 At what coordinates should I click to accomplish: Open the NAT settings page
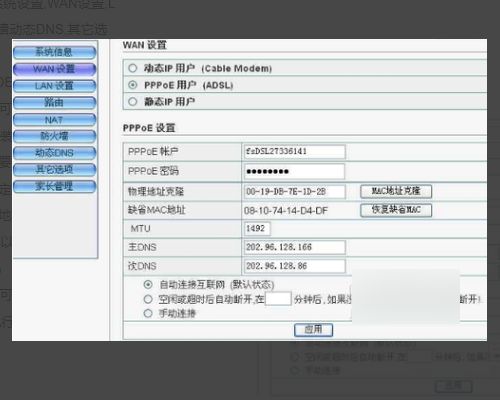(x=54, y=120)
